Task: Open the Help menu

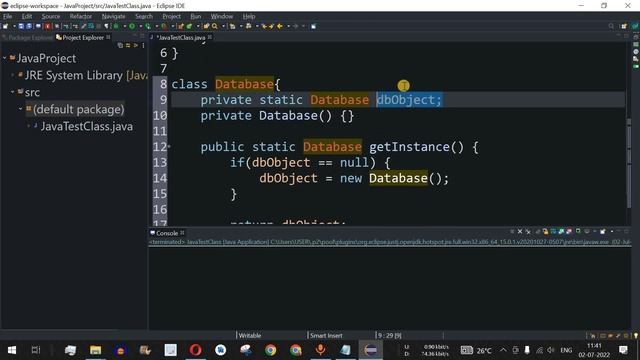Action: (x=249, y=16)
